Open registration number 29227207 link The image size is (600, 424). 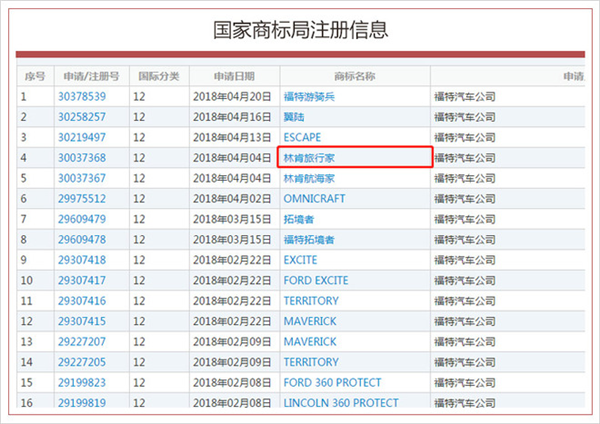82,341
